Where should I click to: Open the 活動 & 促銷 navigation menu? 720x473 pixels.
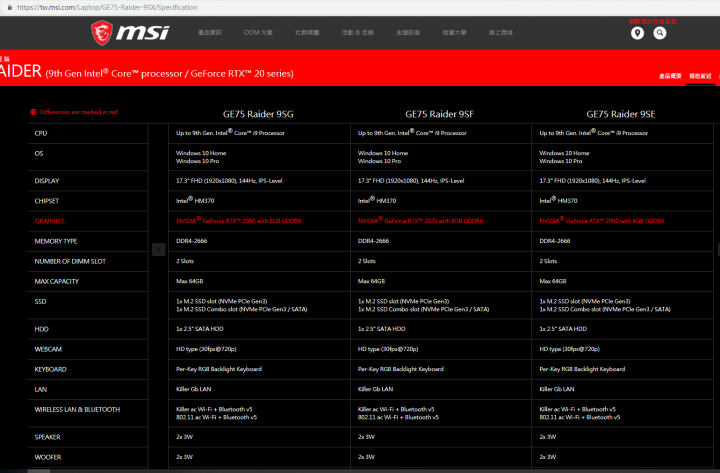[358, 33]
